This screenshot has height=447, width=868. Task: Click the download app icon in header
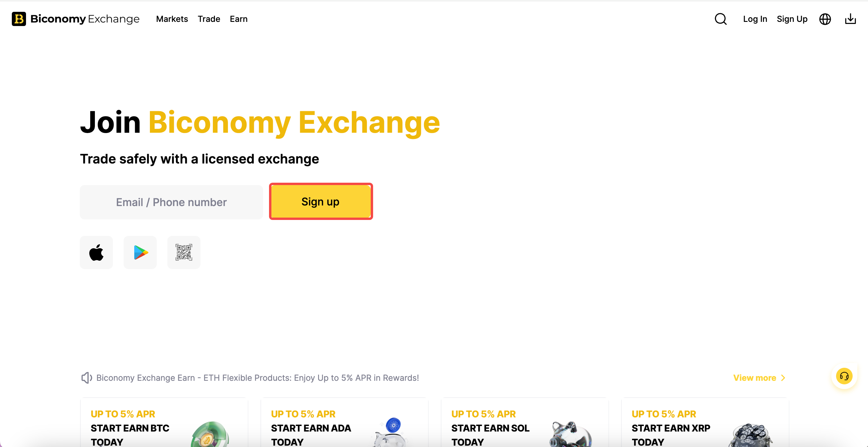tap(850, 19)
